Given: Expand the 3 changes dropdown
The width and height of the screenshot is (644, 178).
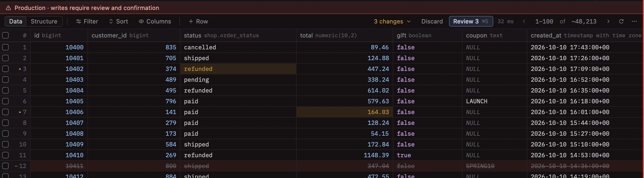Looking at the screenshot, I should pos(392,21).
